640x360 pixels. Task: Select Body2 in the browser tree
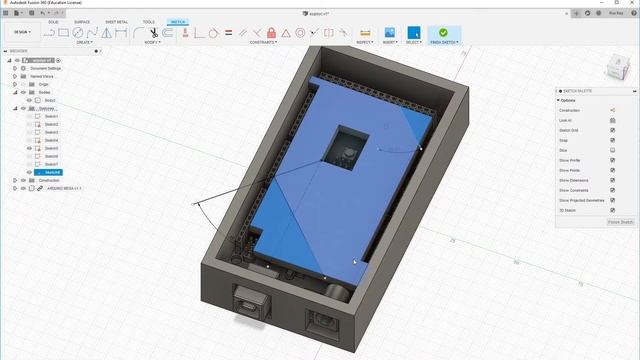(x=50, y=100)
